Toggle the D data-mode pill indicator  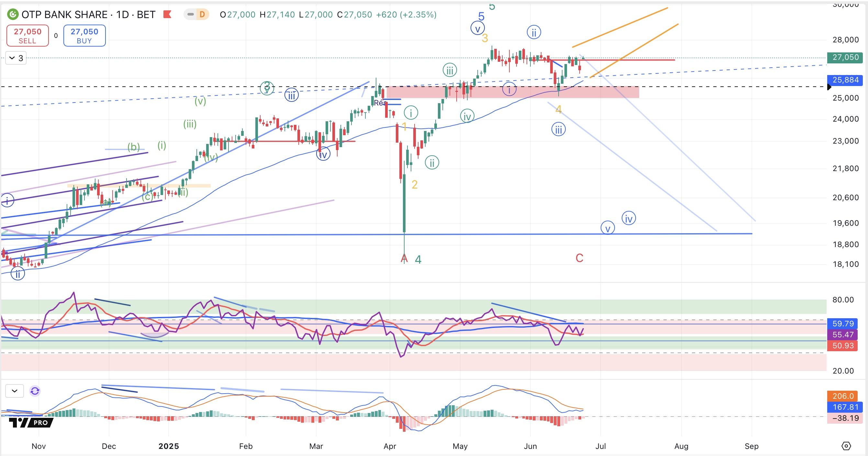coord(202,15)
